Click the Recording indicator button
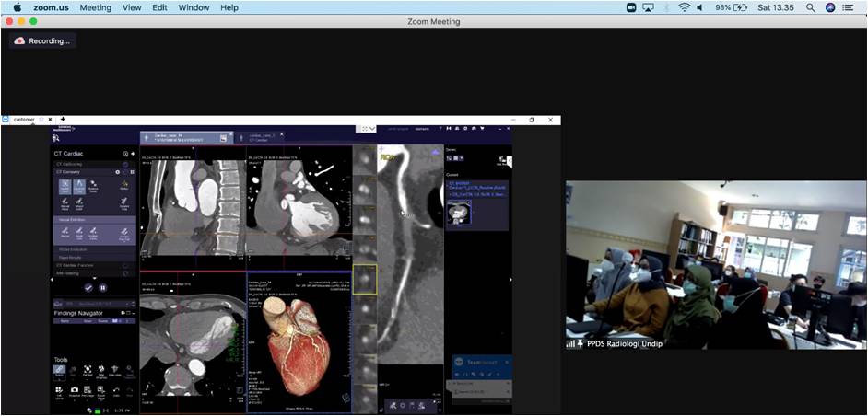This screenshot has width=868, height=416. 42,41
